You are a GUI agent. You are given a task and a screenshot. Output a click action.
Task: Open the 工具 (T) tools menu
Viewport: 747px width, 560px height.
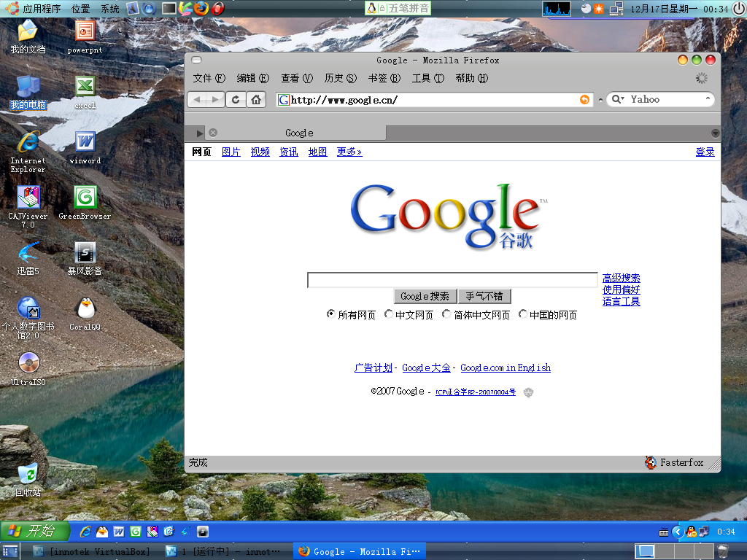(428, 78)
